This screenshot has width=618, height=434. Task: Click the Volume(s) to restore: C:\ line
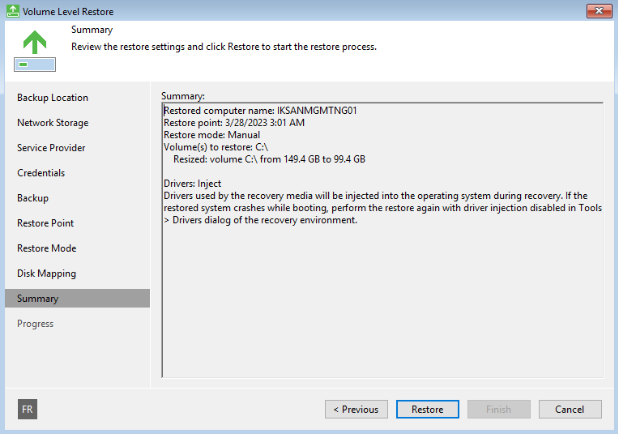click(216, 147)
